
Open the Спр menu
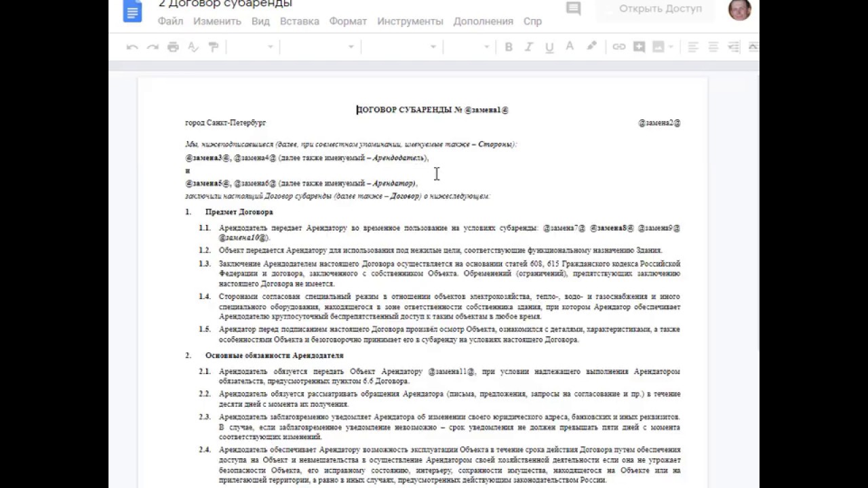pyautogui.click(x=532, y=21)
